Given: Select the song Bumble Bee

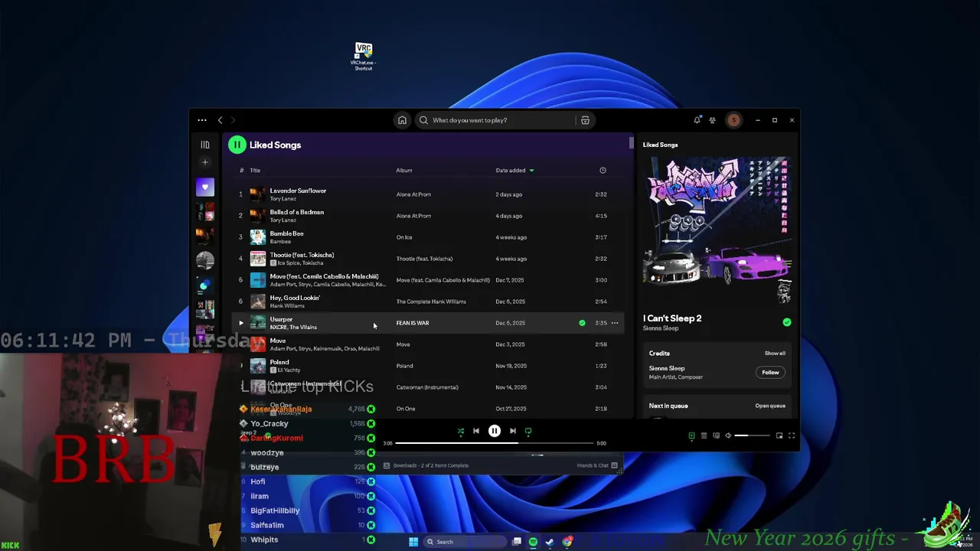Looking at the screenshot, I should click(x=286, y=233).
